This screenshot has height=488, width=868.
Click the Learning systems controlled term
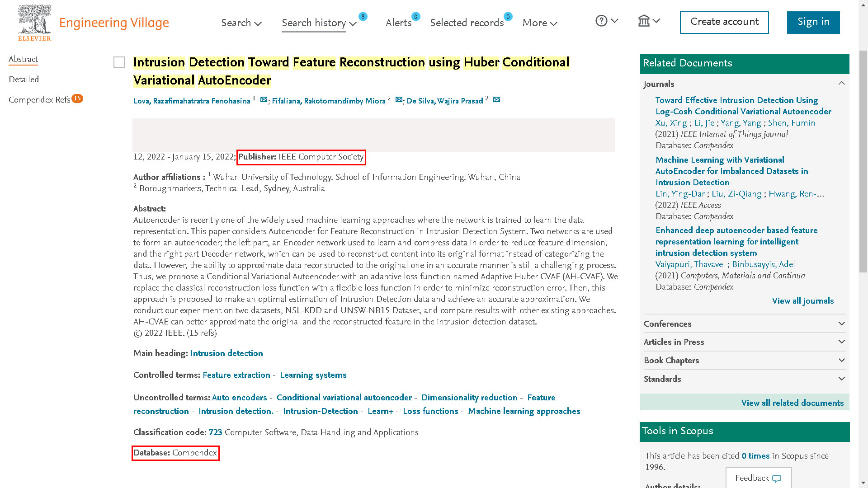click(x=313, y=375)
